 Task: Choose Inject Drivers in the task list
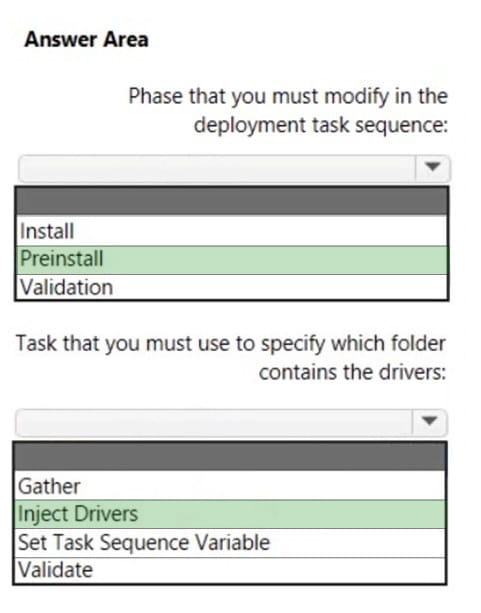tap(230, 514)
